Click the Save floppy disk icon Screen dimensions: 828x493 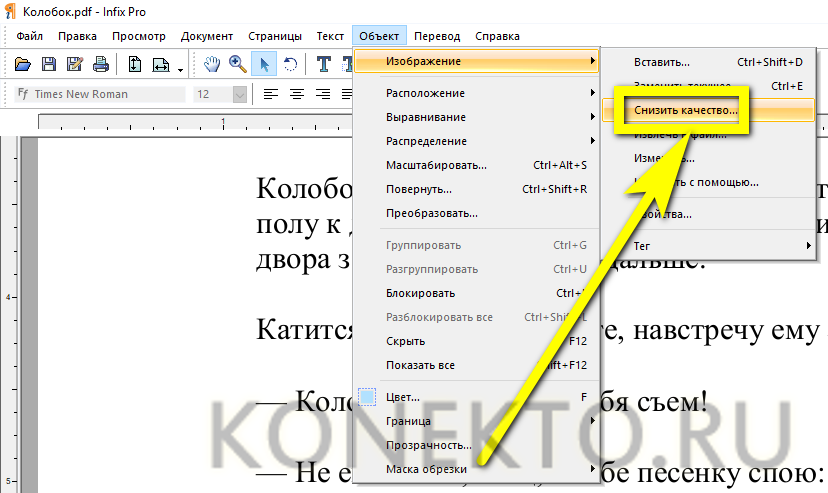point(49,65)
